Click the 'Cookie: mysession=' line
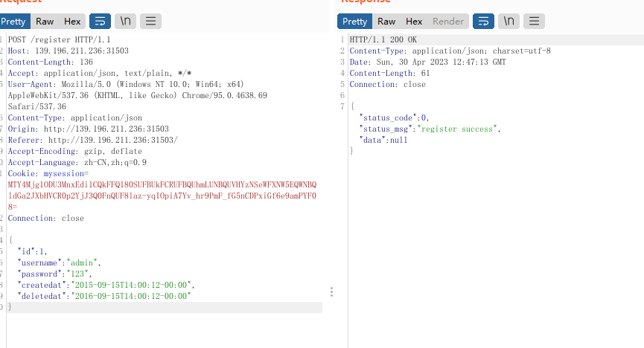 pyautogui.click(x=48, y=173)
